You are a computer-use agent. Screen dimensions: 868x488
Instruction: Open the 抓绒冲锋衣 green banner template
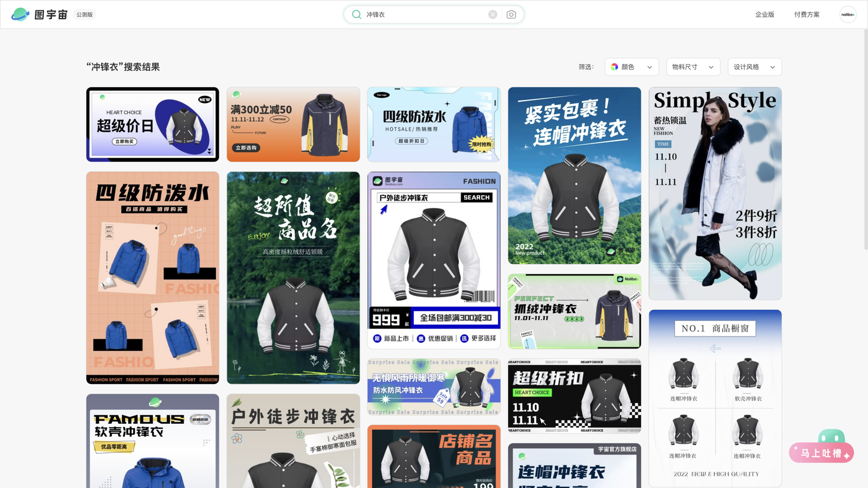(x=575, y=312)
